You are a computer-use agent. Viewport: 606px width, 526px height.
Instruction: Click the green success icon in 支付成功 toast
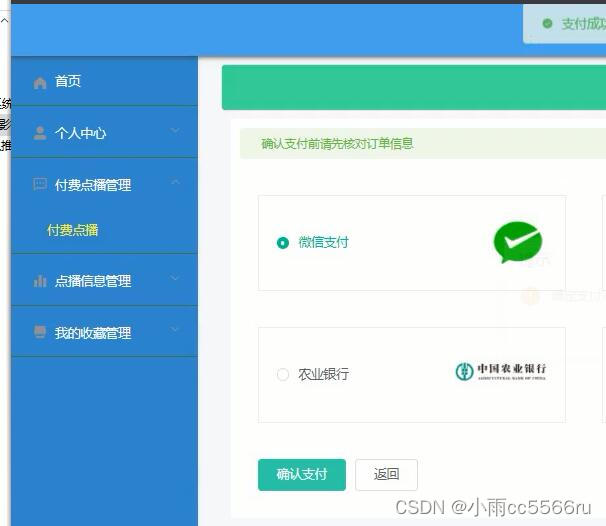[x=547, y=24]
